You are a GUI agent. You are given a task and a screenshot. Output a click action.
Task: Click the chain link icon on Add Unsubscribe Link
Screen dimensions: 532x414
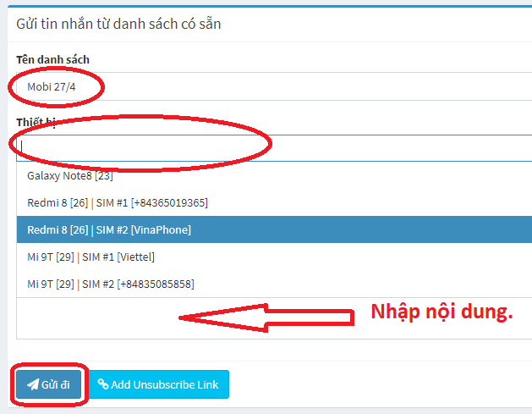(103, 384)
